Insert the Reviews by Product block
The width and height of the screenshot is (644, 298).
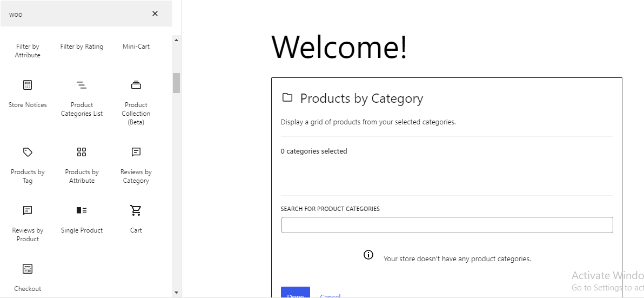(x=28, y=223)
